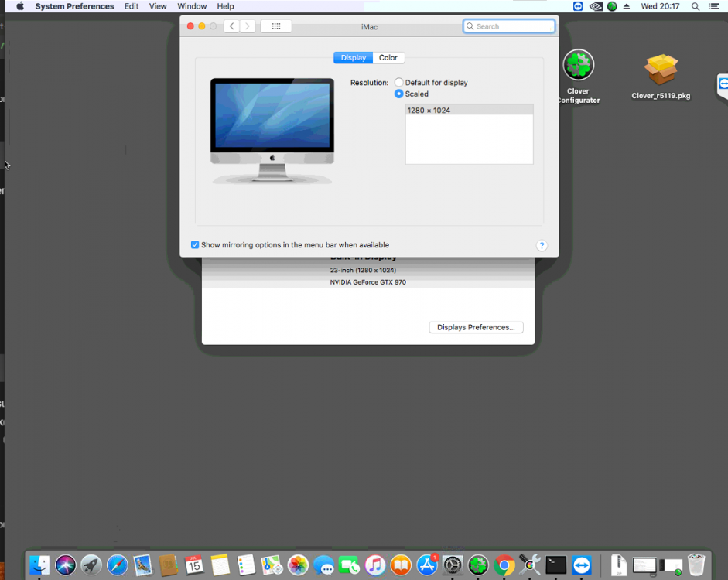The height and width of the screenshot is (580, 728).
Task: Open Clover Configurator in the dock
Action: coord(478,565)
